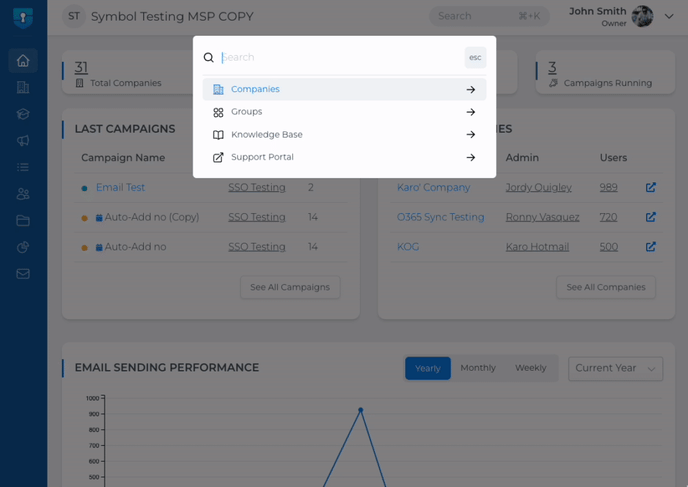Open the users group icon in sidebar
Screen dimensions: 688x487
[x=23, y=194]
